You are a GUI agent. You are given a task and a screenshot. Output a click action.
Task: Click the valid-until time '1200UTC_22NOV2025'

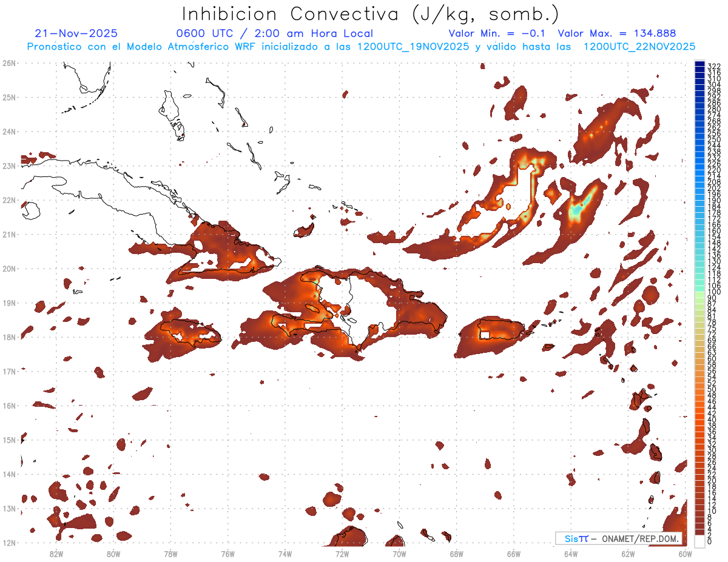[x=639, y=47]
